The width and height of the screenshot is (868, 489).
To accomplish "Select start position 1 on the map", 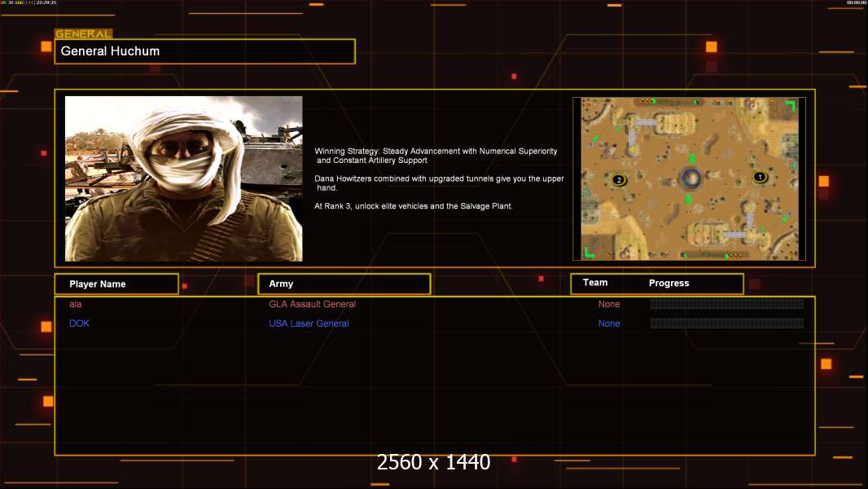I will tap(760, 177).
